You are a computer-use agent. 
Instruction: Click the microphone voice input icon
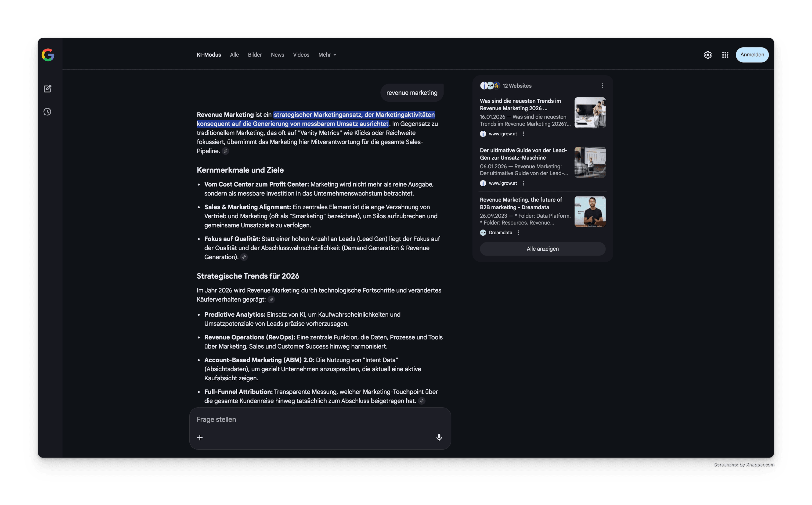[x=439, y=437]
